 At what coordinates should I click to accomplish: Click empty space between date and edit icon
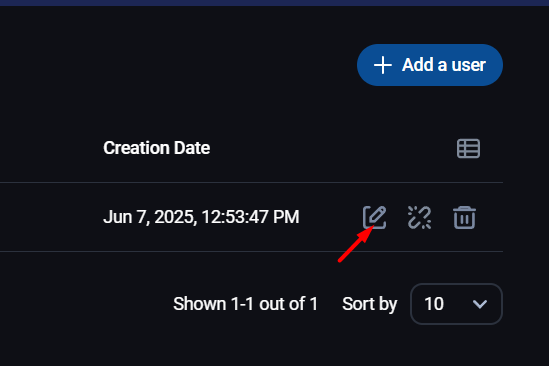click(x=331, y=217)
